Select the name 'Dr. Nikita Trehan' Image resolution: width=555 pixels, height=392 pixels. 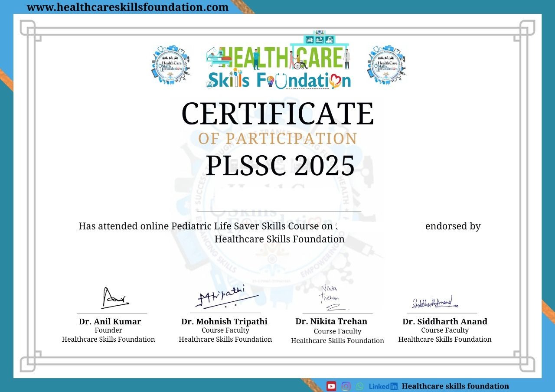coord(331,321)
